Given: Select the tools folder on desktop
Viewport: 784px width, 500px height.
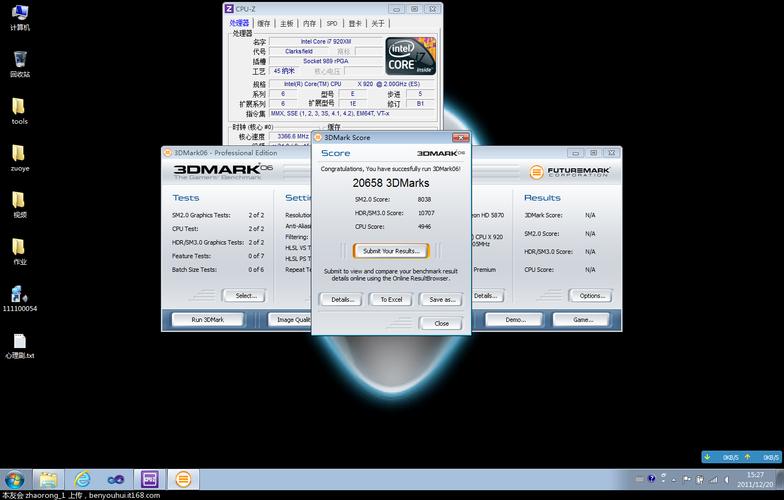Looking at the screenshot, I should click(20, 111).
